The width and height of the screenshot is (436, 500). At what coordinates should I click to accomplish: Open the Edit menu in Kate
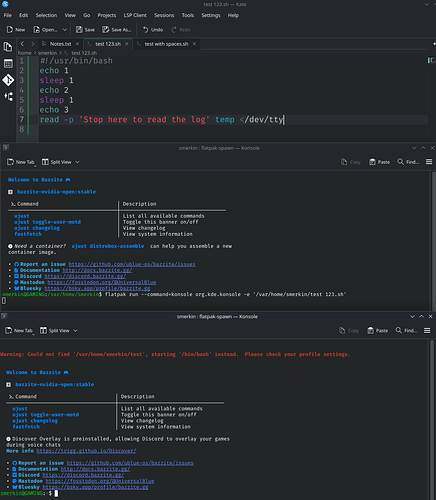(x=24, y=15)
